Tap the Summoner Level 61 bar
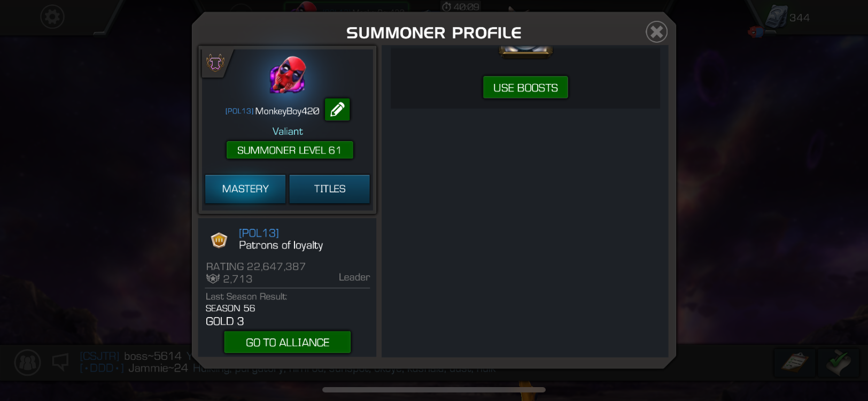Screen dimensions: 868x401 tap(290, 150)
